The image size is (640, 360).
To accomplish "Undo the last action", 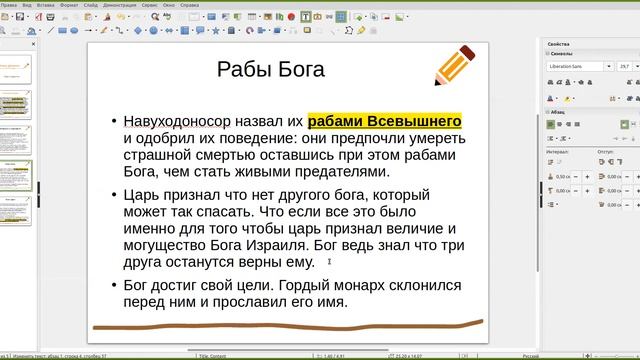I will click(x=120, y=17).
